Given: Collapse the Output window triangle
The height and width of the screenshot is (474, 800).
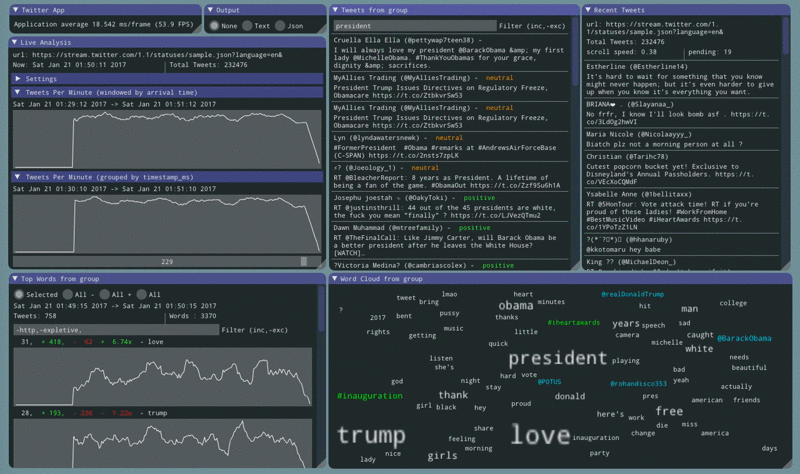Looking at the screenshot, I should click(x=210, y=10).
